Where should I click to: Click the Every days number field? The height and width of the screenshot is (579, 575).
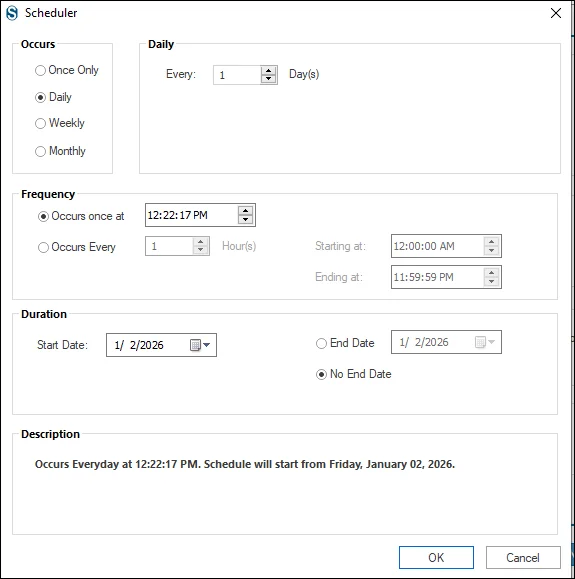tap(237, 75)
